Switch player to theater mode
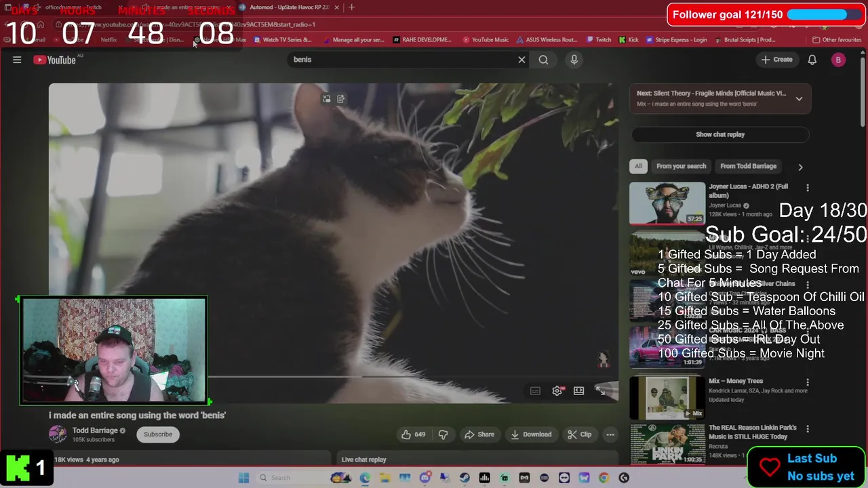 [x=578, y=391]
